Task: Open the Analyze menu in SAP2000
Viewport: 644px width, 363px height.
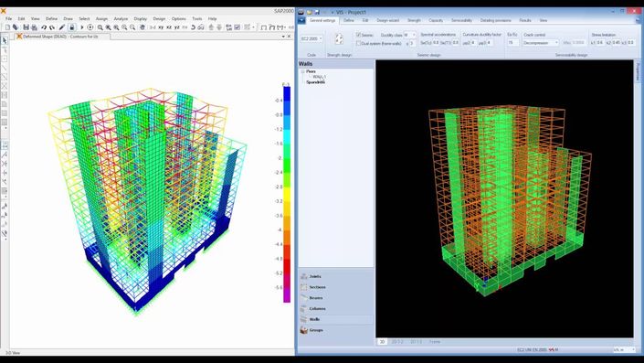Action: point(121,19)
